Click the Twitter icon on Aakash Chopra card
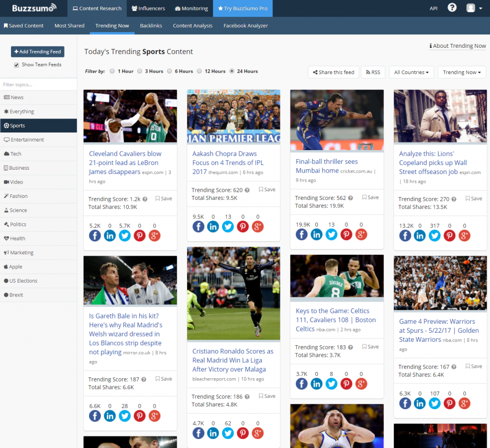 coord(228,227)
